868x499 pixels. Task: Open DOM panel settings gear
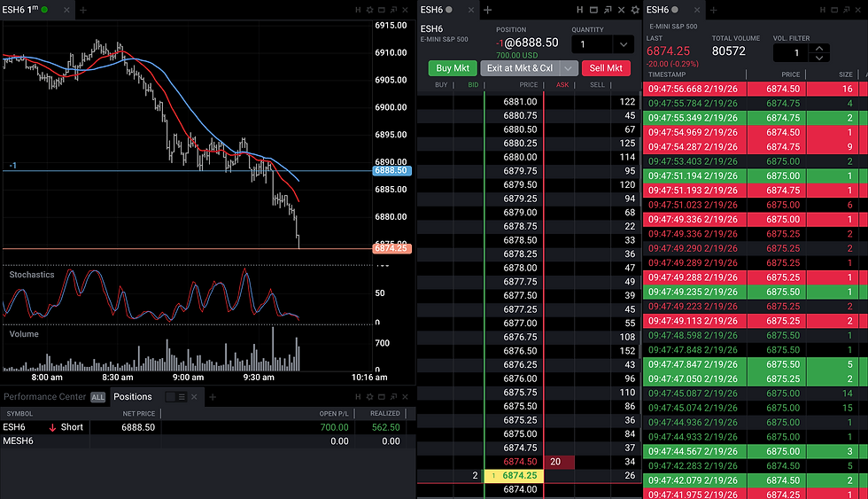point(635,10)
